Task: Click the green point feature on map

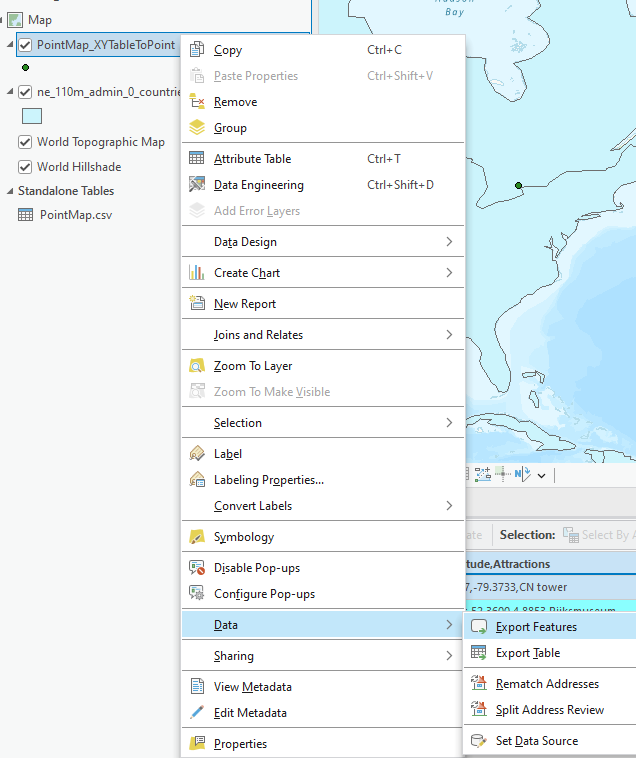Action: point(519,185)
